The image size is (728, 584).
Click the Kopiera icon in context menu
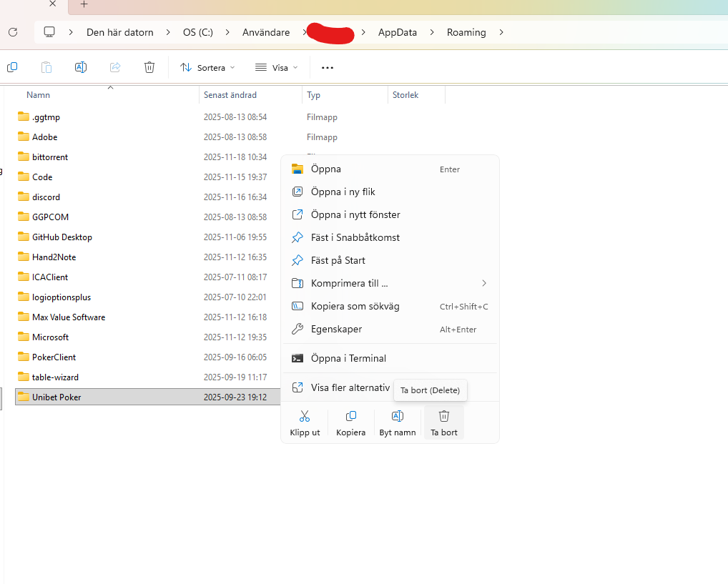[350, 417]
